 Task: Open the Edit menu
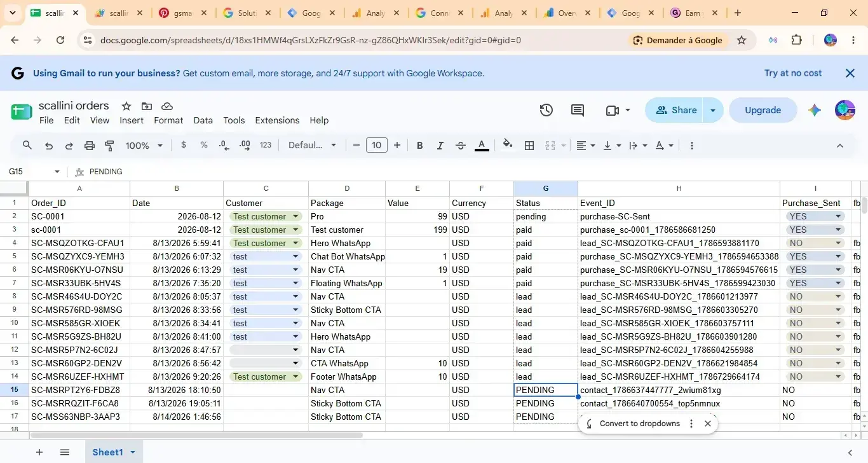[72, 120]
